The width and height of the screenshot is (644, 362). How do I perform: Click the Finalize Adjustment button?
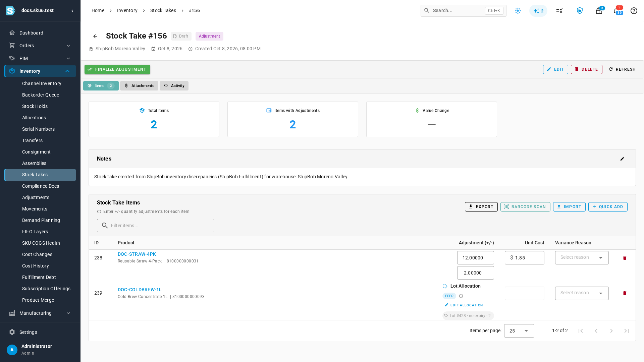click(117, 69)
